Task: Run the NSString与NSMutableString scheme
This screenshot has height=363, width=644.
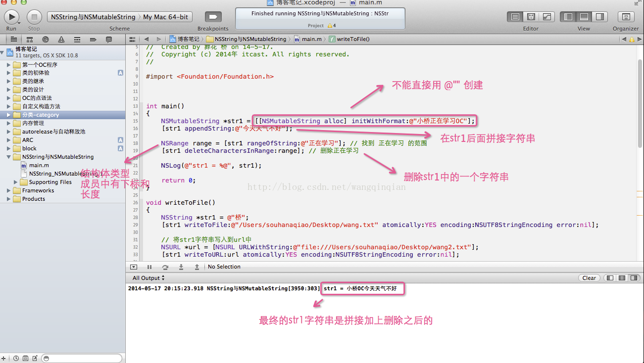Action: click(11, 17)
